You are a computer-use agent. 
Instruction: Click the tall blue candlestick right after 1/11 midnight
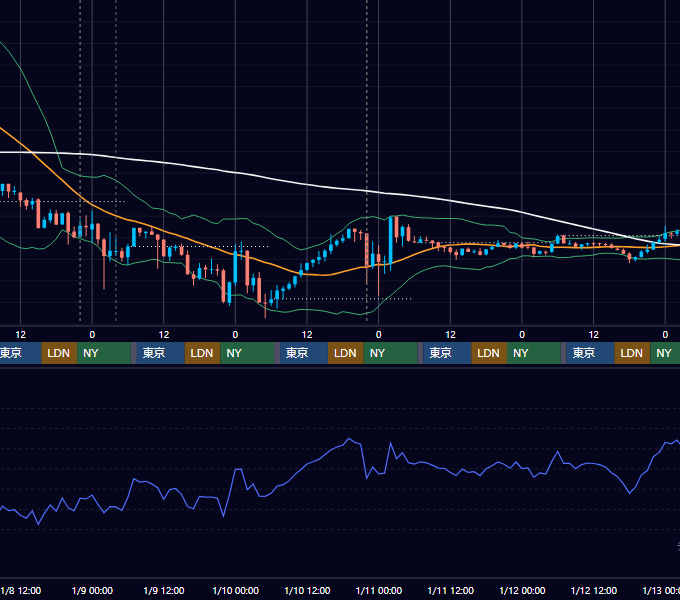pyautogui.click(x=391, y=241)
